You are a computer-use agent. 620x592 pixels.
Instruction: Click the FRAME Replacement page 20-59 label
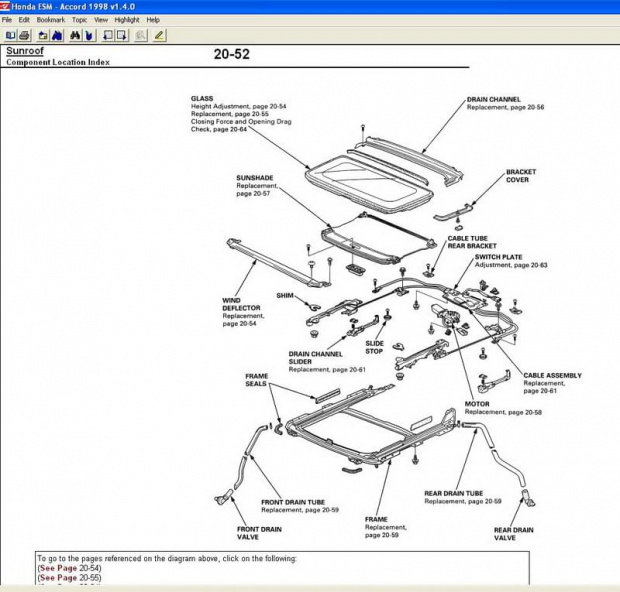[x=385, y=527]
